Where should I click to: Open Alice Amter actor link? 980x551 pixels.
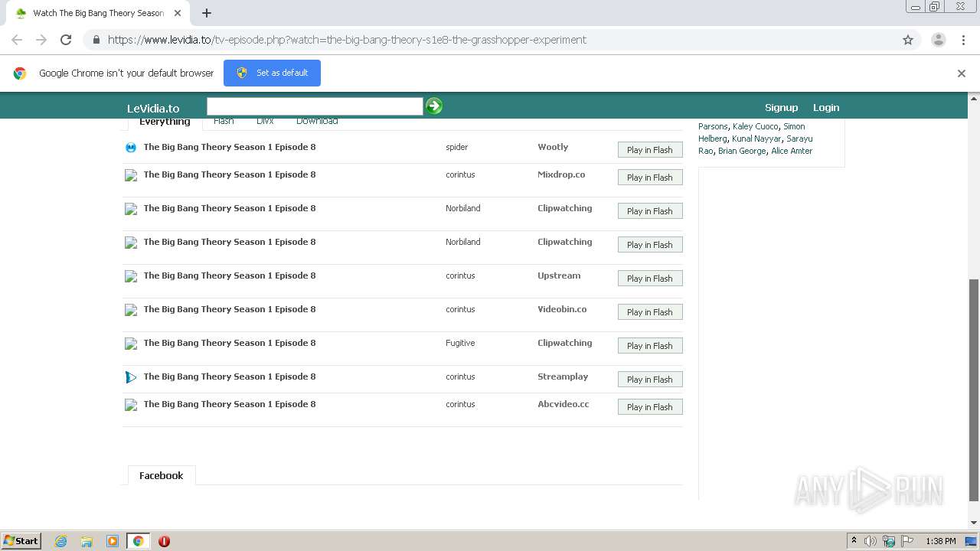792,151
